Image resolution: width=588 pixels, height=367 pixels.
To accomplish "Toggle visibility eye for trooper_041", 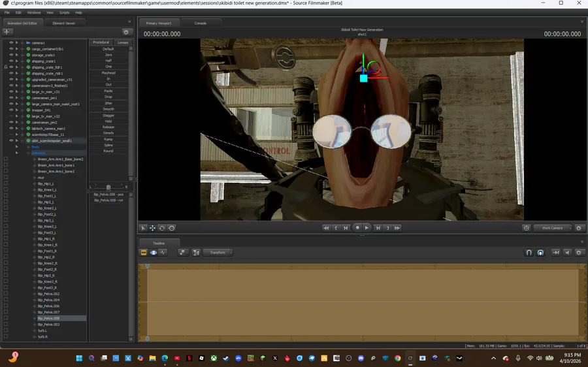I will coord(11,110).
